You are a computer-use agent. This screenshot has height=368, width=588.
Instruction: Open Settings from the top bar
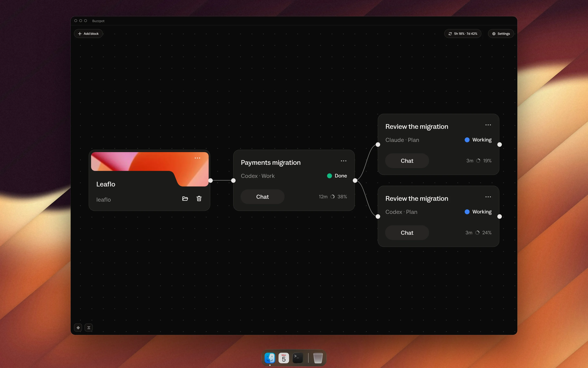click(x=501, y=34)
